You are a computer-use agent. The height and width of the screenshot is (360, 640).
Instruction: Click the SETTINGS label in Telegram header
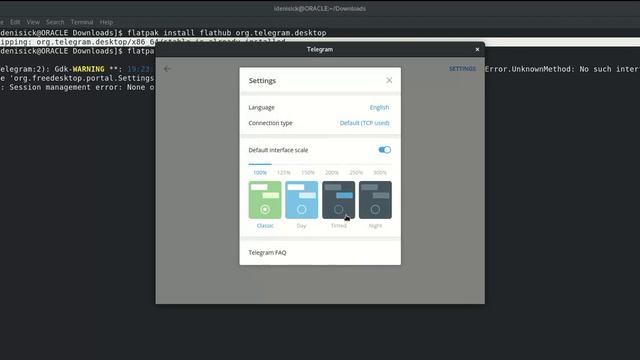462,69
